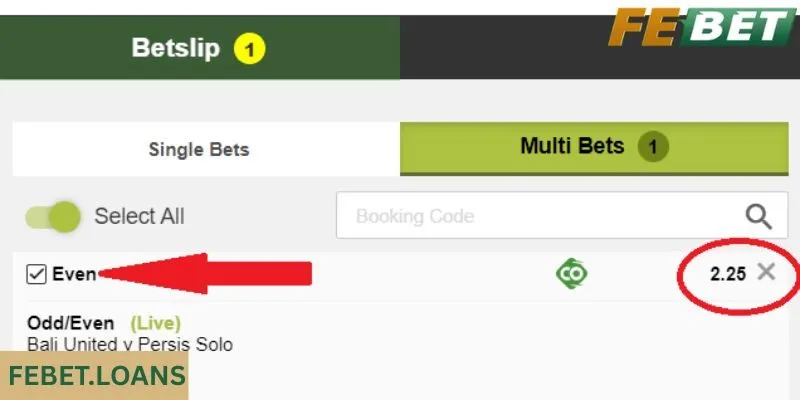Viewport: 800px width, 400px height.
Task: Click the yellow Betslip count badge
Action: [x=249, y=49]
